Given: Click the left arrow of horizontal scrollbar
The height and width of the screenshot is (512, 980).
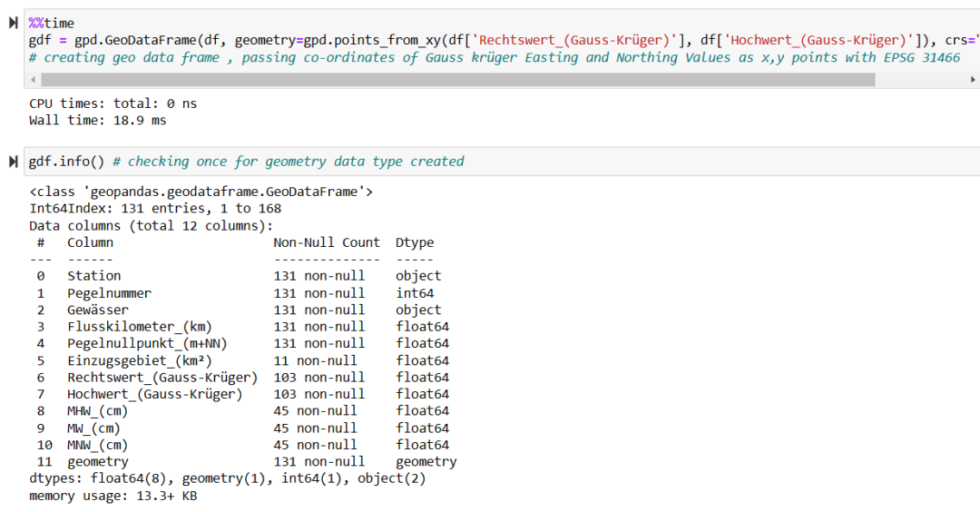Looking at the screenshot, I should coord(34,79).
